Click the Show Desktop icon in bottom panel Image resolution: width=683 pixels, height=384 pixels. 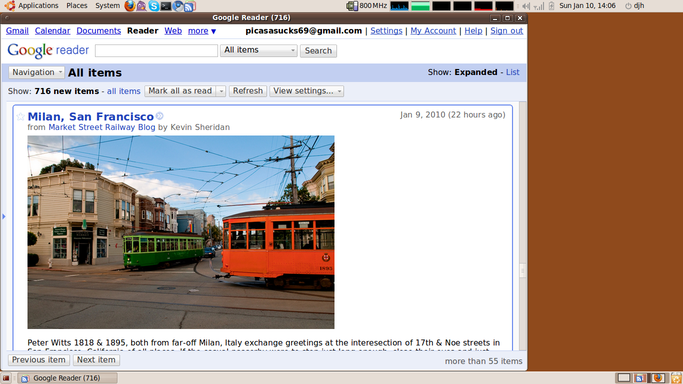pos(6,378)
